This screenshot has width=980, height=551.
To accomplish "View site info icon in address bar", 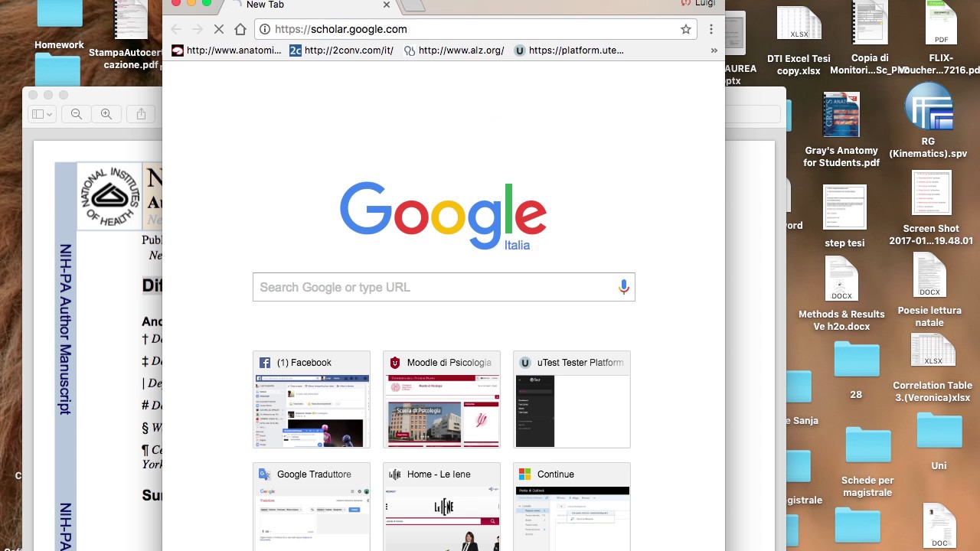I will pos(265,29).
